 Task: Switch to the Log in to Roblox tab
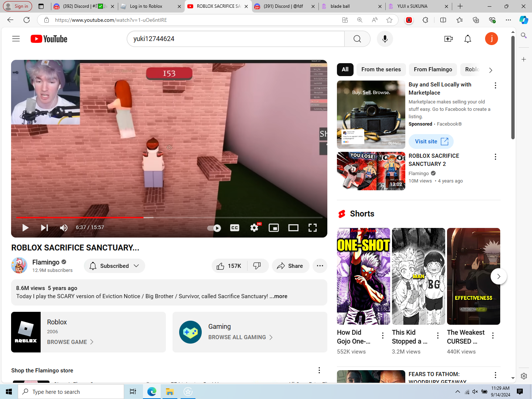click(x=151, y=6)
